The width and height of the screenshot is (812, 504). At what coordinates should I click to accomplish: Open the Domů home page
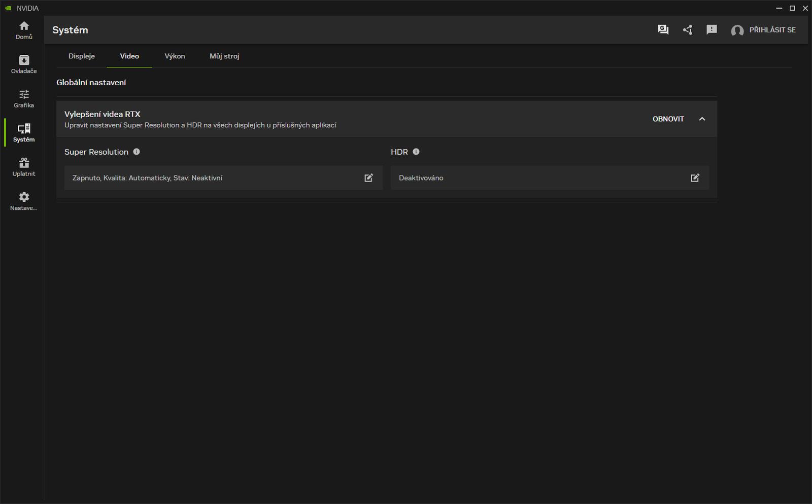24,30
